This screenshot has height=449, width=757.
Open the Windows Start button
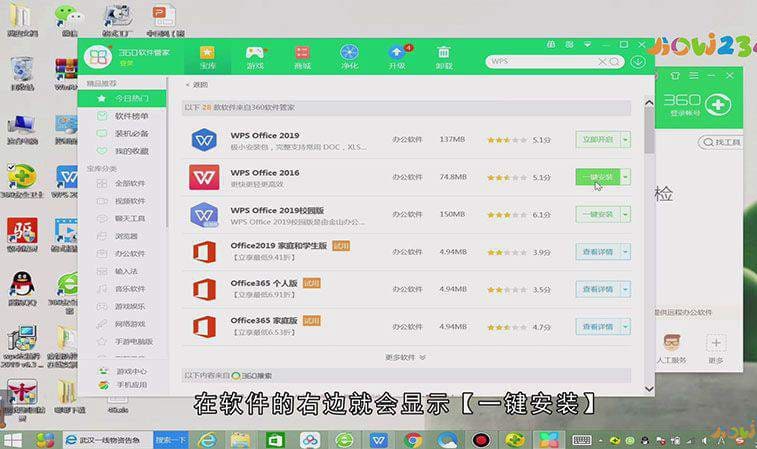pyautogui.click(x=13, y=440)
